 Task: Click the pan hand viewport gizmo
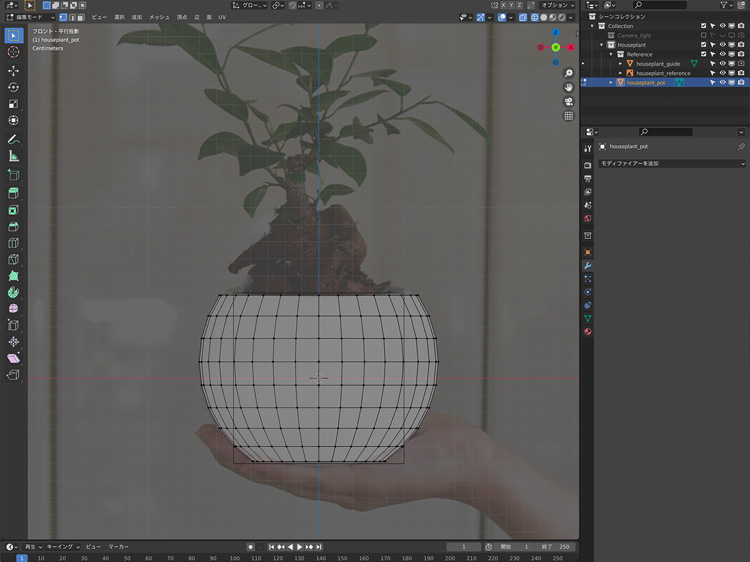569,87
